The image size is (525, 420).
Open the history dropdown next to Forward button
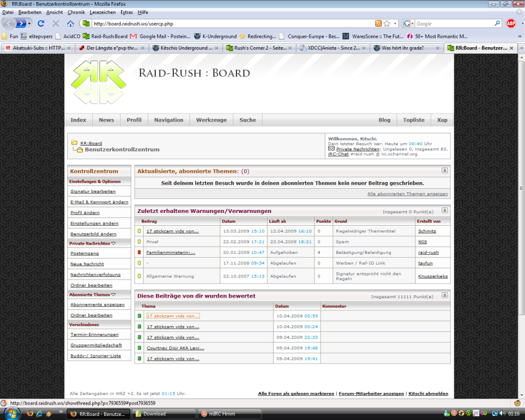click(x=29, y=24)
